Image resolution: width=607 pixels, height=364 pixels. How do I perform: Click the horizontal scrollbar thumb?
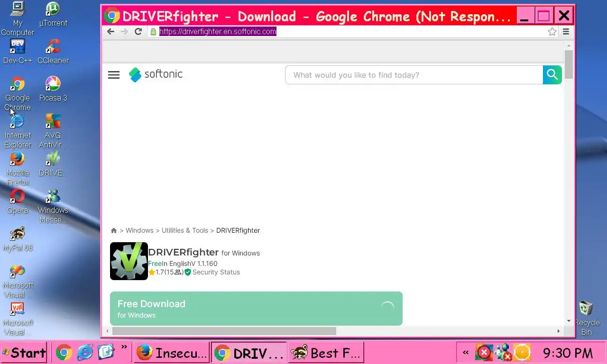tap(224, 331)
